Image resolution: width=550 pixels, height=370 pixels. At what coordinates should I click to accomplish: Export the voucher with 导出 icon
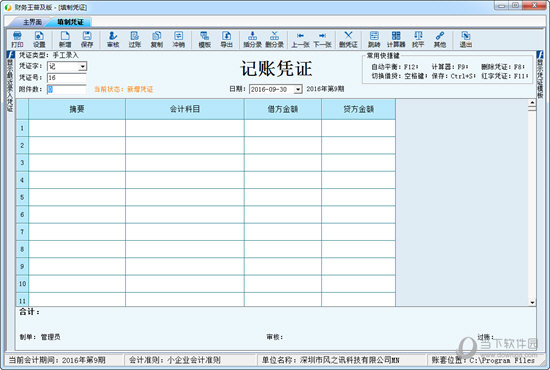click(x=226, y=39)
